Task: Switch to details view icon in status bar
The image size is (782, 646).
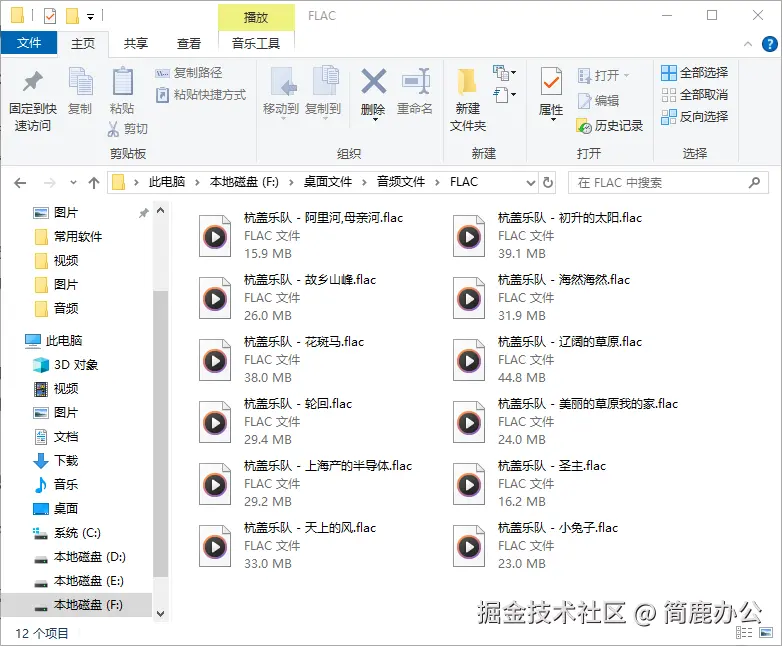Action: [744, 633]
